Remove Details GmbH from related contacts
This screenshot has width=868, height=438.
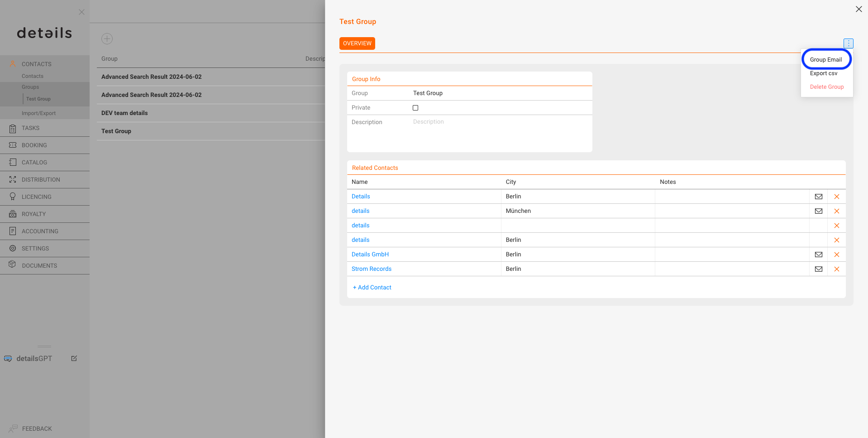tap(836, 255)
